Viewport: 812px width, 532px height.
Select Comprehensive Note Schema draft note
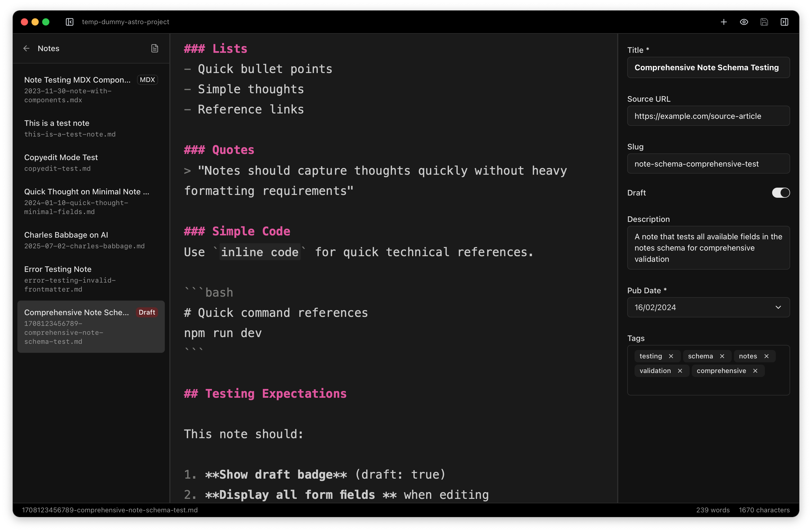pyautogui.click(x=91, y=327)
